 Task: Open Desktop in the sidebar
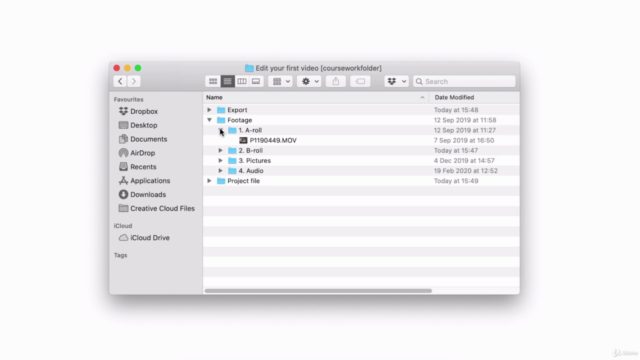(x=138, y=125)
